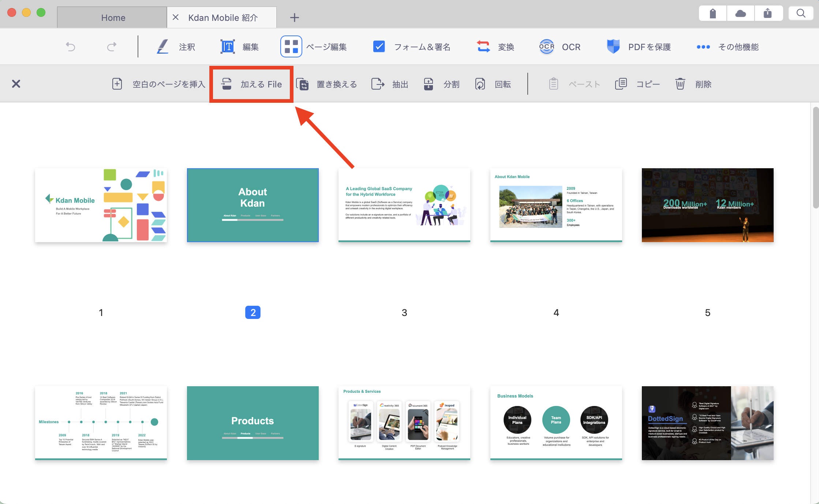Click the フォーム＆署名 label
The height and width of the screenshot is (504, 819).
[x=422, y=47]
